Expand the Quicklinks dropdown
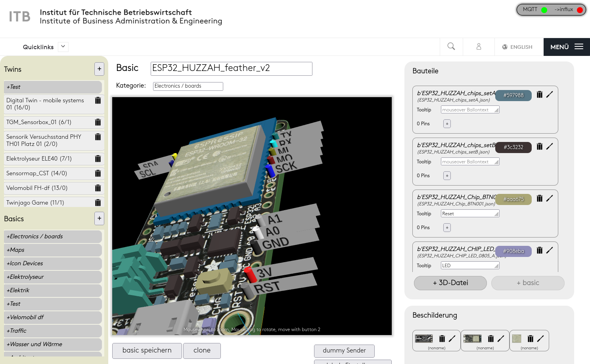Viewport: 590px width, 364px height. click(x=63, y=47)
